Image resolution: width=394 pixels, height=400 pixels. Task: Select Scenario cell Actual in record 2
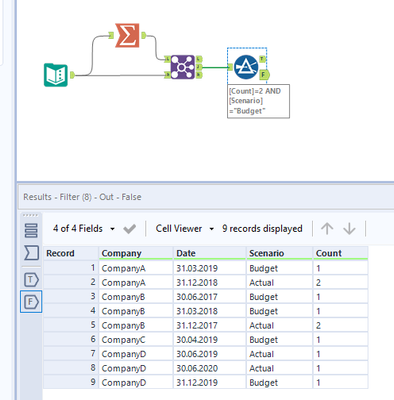(x=279, y=282)
